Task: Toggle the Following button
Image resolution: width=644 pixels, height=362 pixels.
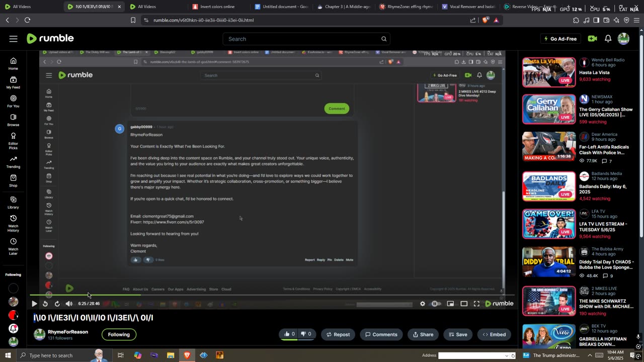Action: 119,334
